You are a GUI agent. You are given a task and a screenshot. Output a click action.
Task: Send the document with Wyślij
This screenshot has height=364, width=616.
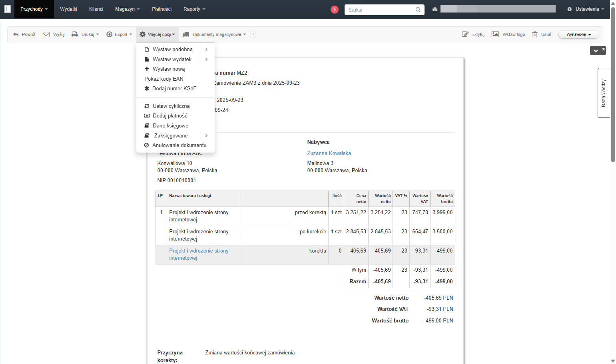54,34
